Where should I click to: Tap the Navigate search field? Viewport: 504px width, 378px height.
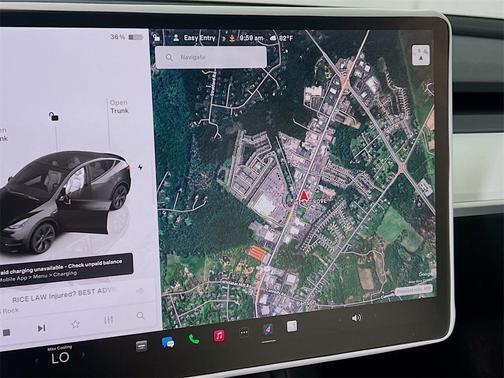211,57
